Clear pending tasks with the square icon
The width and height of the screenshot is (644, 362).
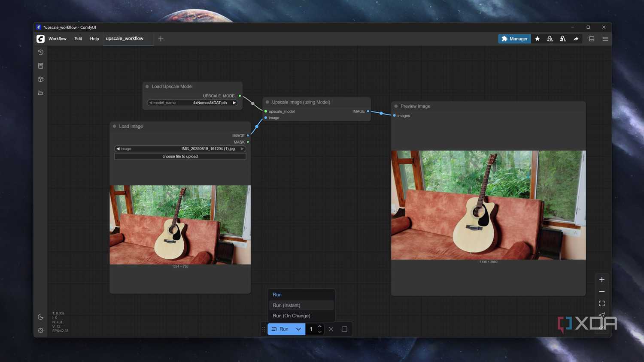[x=344, y=329]
